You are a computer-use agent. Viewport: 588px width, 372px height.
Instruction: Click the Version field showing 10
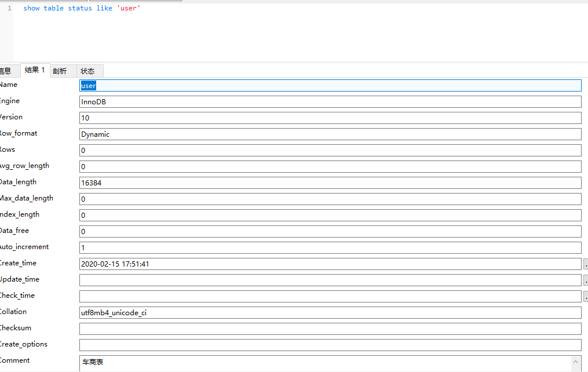tap(330, 118)
